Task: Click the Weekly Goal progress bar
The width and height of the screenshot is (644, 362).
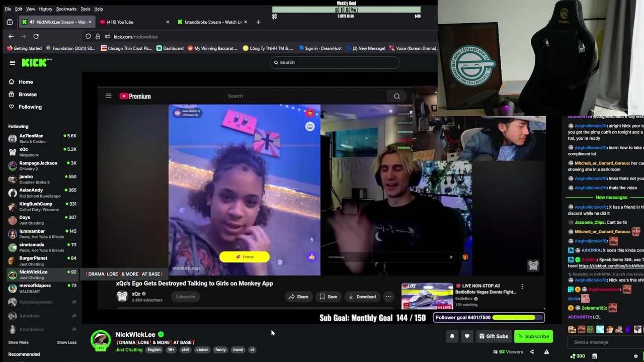Action: coord(346,10)
